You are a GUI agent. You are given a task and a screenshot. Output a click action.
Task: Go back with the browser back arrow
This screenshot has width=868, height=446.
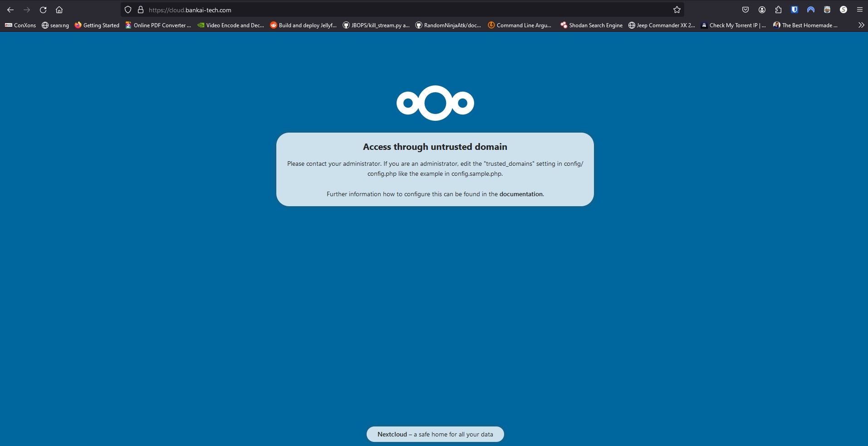point(10,10)
